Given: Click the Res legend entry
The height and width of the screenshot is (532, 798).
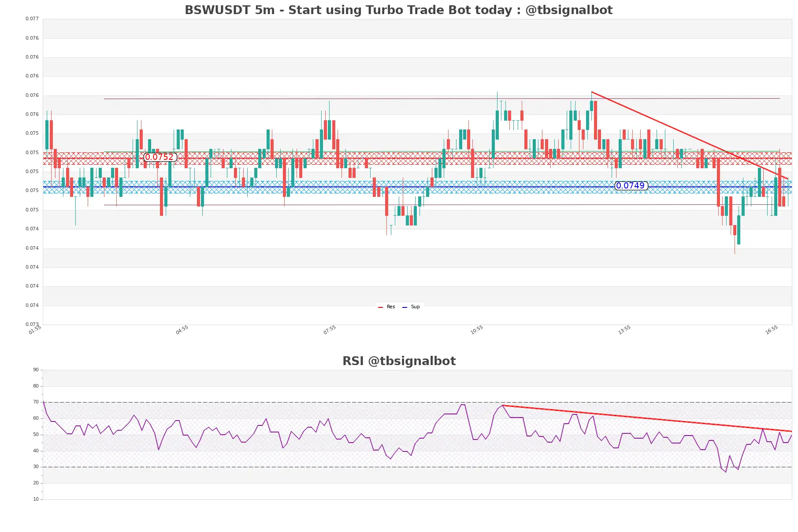Looking at the screenshot, I should point(386,307).
